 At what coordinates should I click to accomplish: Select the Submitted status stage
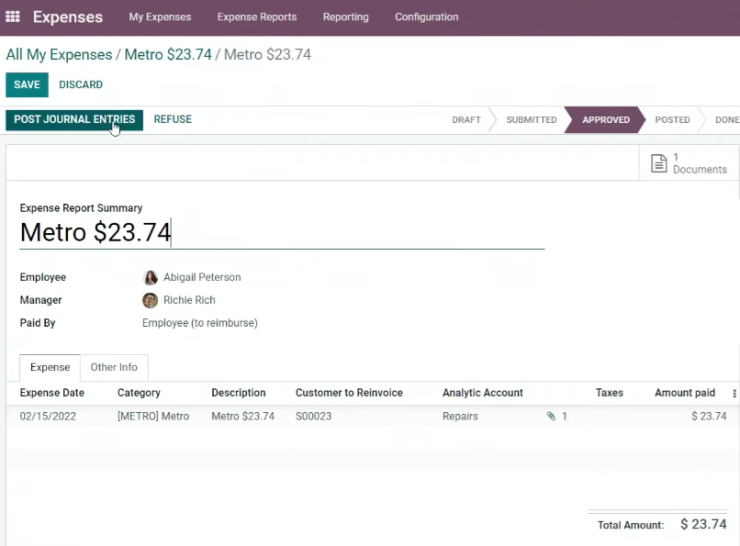(x=531, y=120)
